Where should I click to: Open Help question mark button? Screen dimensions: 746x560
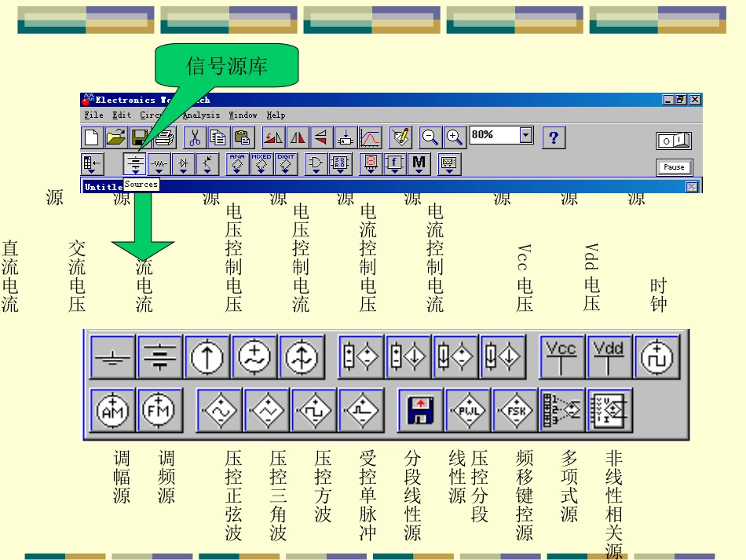coord(554,138)
